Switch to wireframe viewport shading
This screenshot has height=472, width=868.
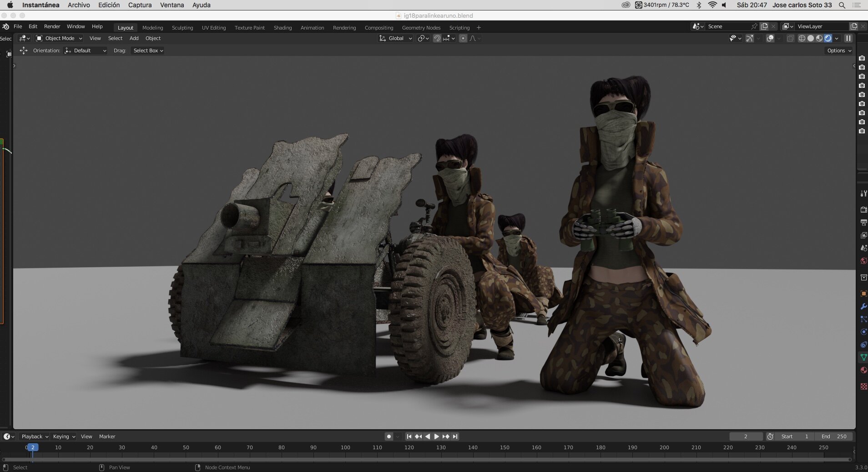coord(802,38)
